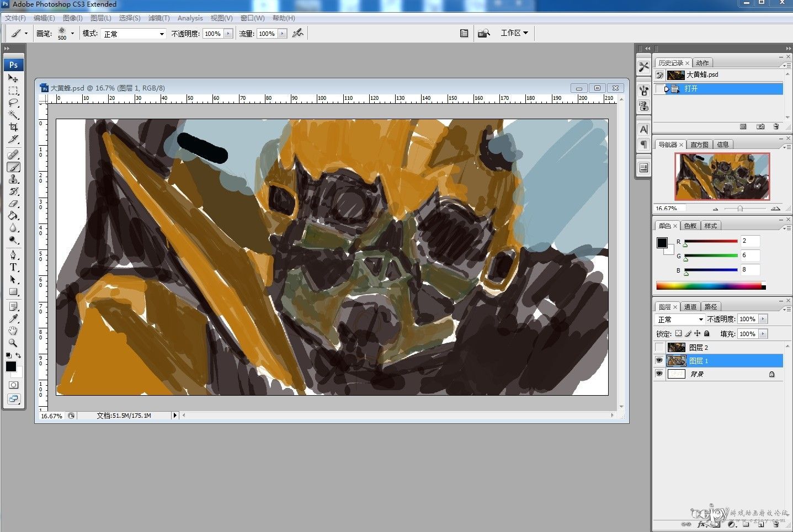Open 工作区 workspace dropdown

tap(514, 33)
